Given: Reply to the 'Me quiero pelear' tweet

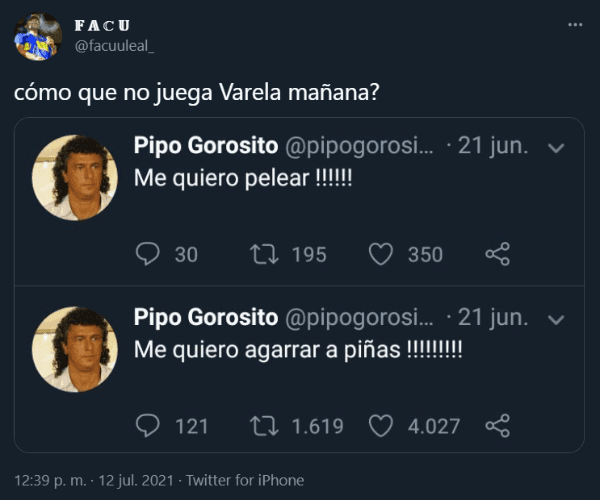Looking at the screenshot, I should [147, 254].
